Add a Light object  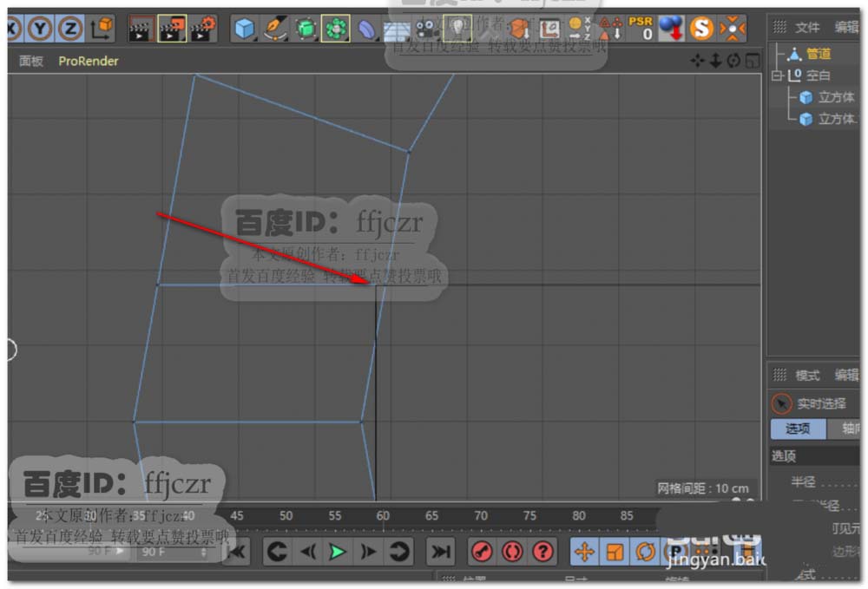457,29
